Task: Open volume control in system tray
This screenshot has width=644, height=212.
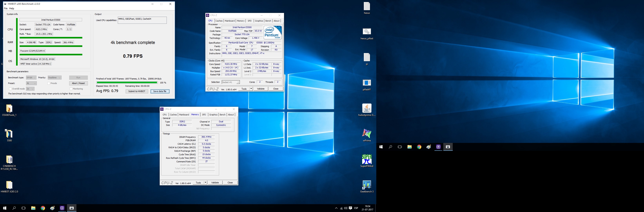Action: coord(346,208)
